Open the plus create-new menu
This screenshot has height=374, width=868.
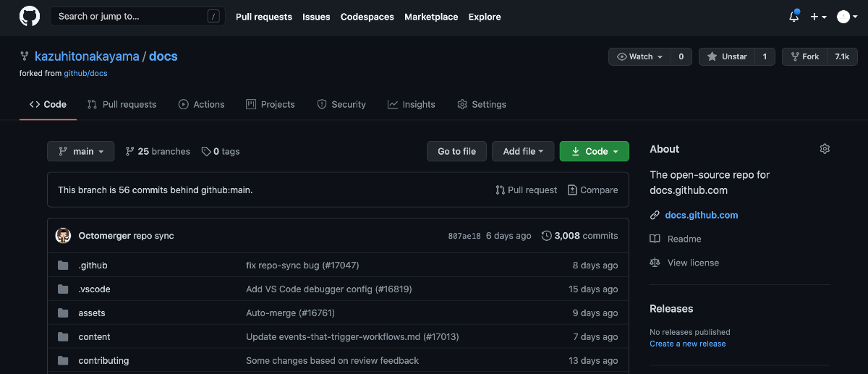(819, 17)
